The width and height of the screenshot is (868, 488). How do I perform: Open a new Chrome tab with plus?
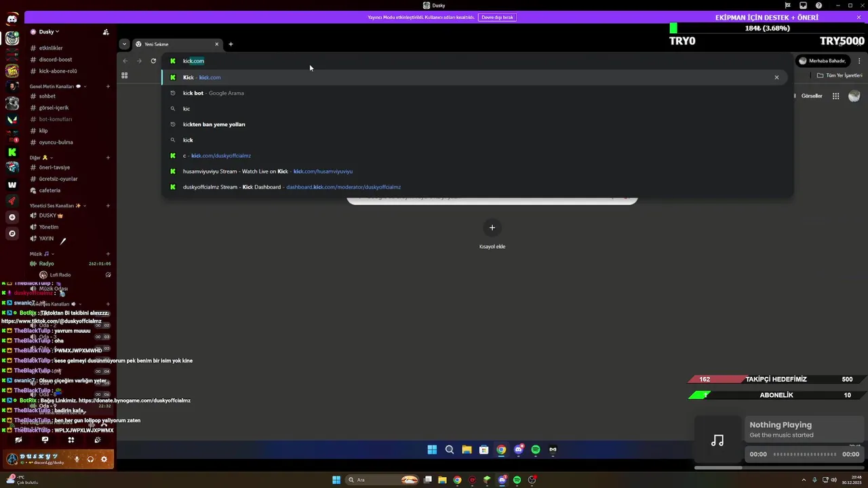coord(231,44)
